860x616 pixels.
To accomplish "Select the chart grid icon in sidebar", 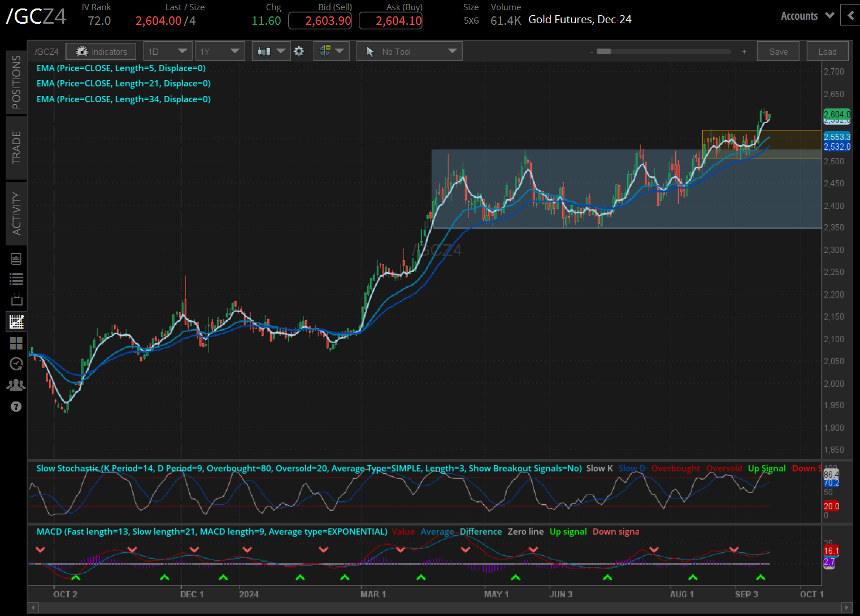I will [16, 322].
